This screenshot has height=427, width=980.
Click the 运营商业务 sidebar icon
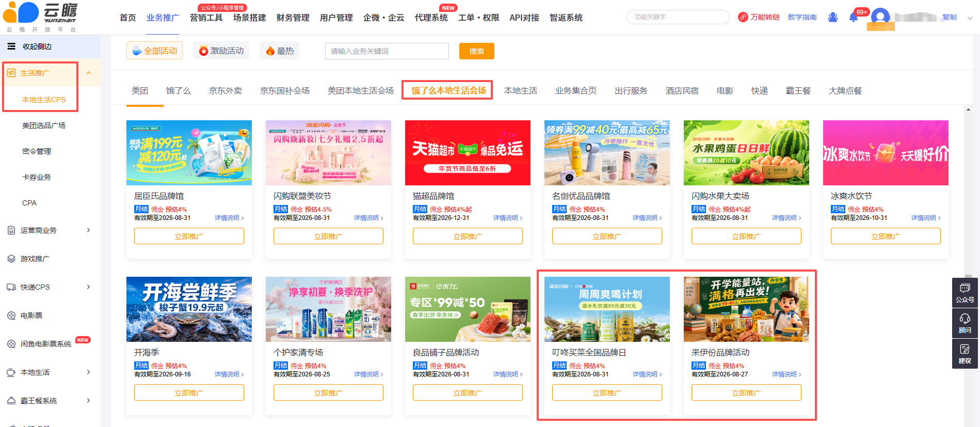coord(11,230)
